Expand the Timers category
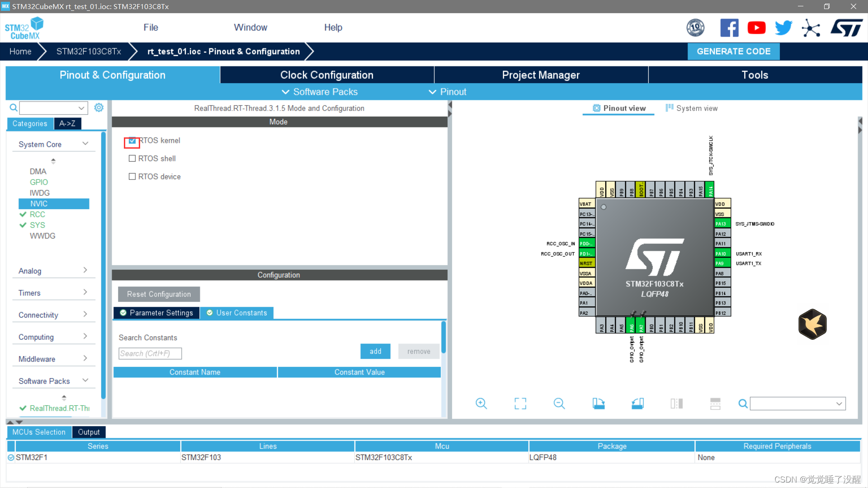This screenshot has width=868, height=488. pyautogui.click(x=85, y=292)
